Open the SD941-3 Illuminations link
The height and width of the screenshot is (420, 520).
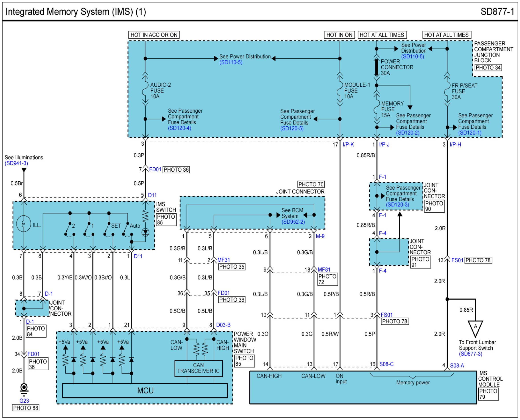click(x=16, y=163)
